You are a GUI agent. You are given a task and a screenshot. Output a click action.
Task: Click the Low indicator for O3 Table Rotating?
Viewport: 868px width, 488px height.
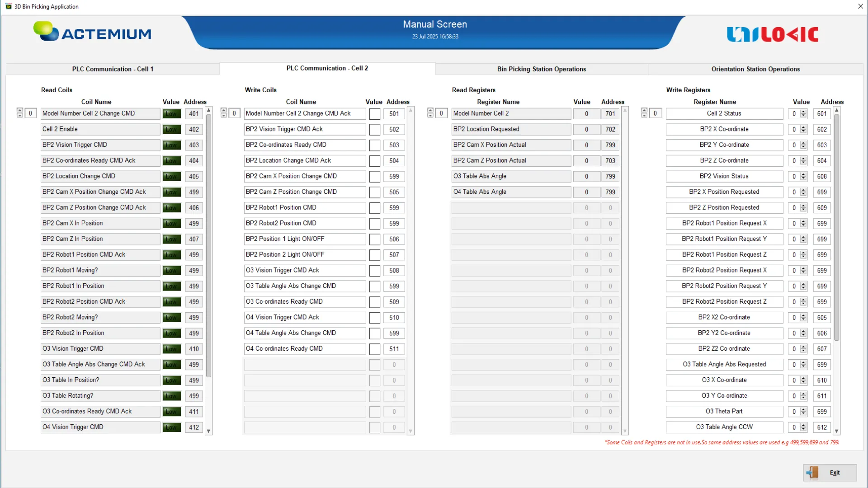pyautogui.click(x=172, y=396)
